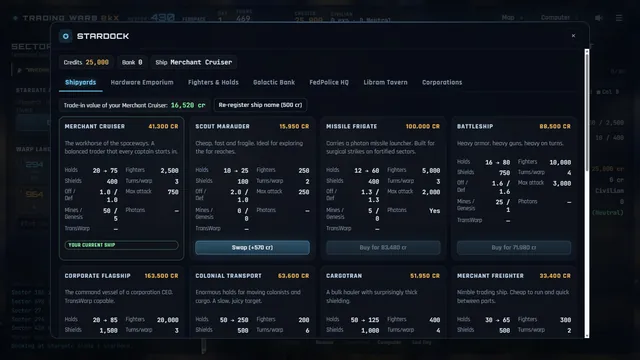Image resolution: width=640 pixels, height=360 pixels.
Task: Click the 15,950 CR Scout Marauder price
Action: coord(294,127)
